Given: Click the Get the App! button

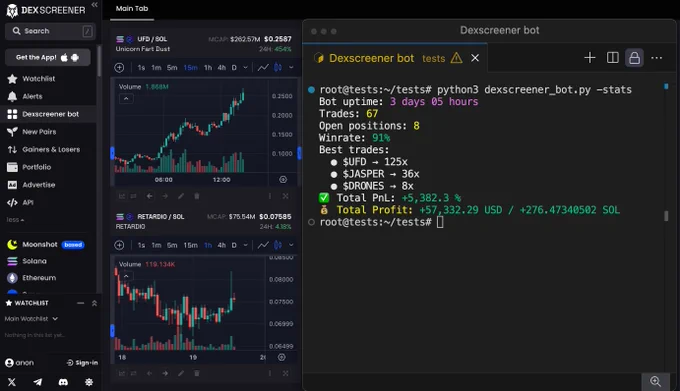Looking at the screenshot, I should (x=48, y=57).
